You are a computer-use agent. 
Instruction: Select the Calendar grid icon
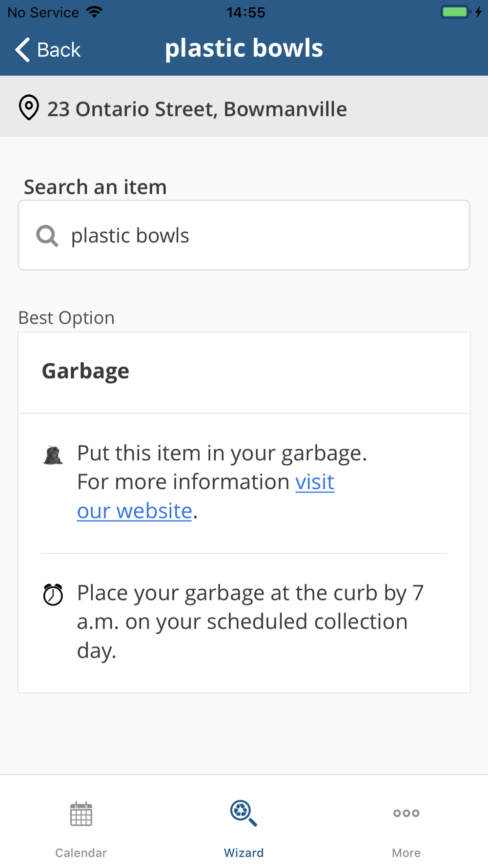81,814
